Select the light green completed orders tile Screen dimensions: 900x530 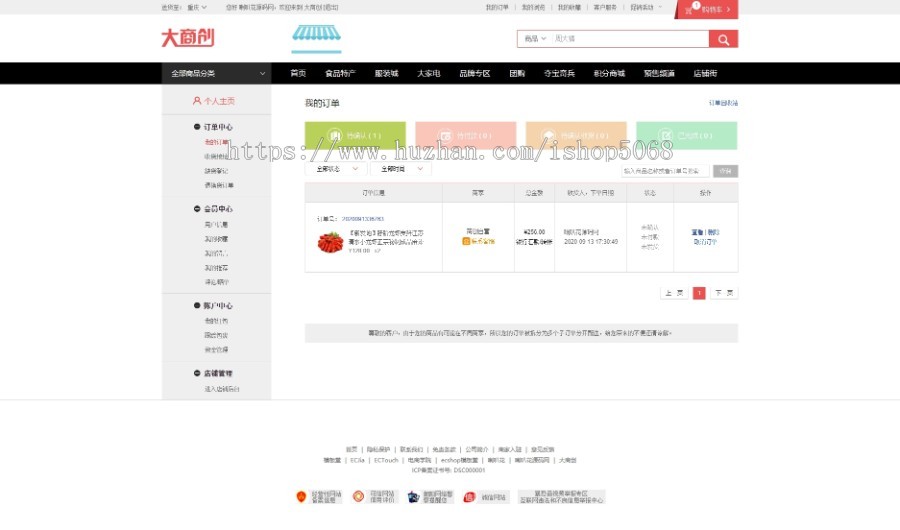(x=686, y=136)
